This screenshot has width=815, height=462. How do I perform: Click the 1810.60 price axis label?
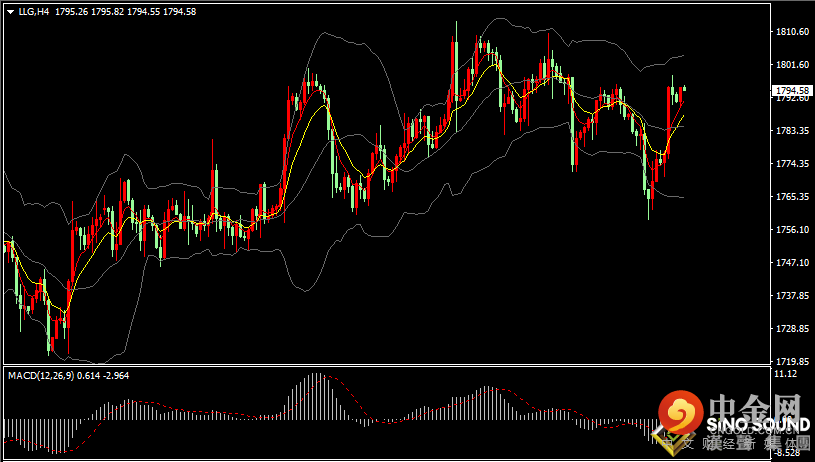792,32
